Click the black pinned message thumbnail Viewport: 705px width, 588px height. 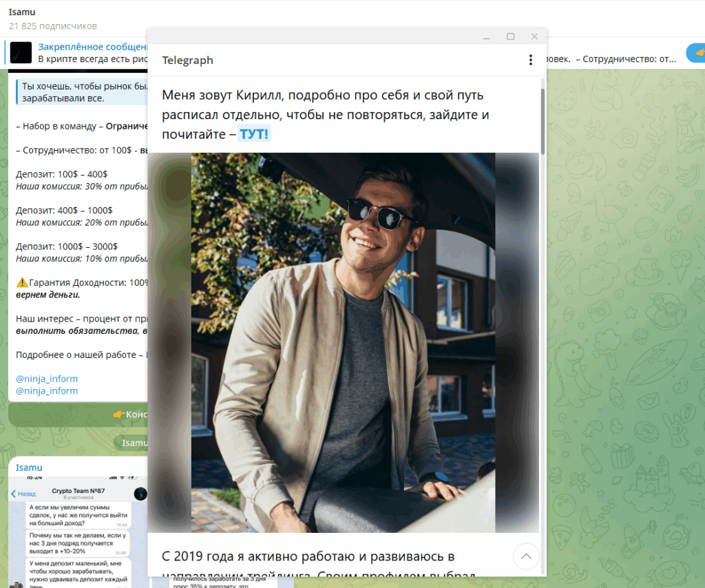(21, 53)
